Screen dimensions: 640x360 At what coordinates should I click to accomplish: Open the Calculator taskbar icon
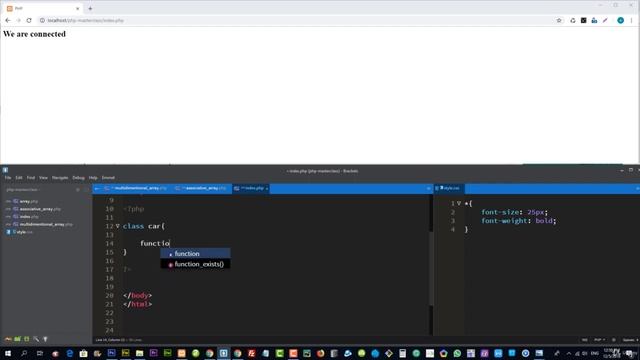402,353
